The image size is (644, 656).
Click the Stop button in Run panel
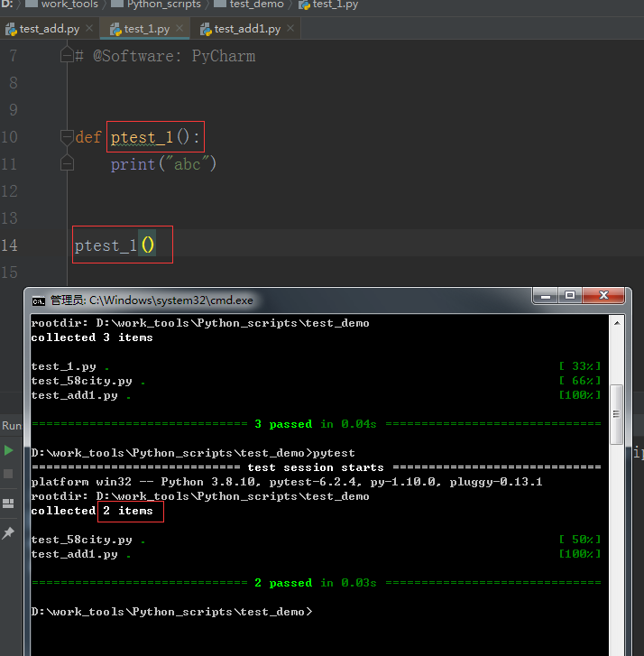(x=8, y=474)
